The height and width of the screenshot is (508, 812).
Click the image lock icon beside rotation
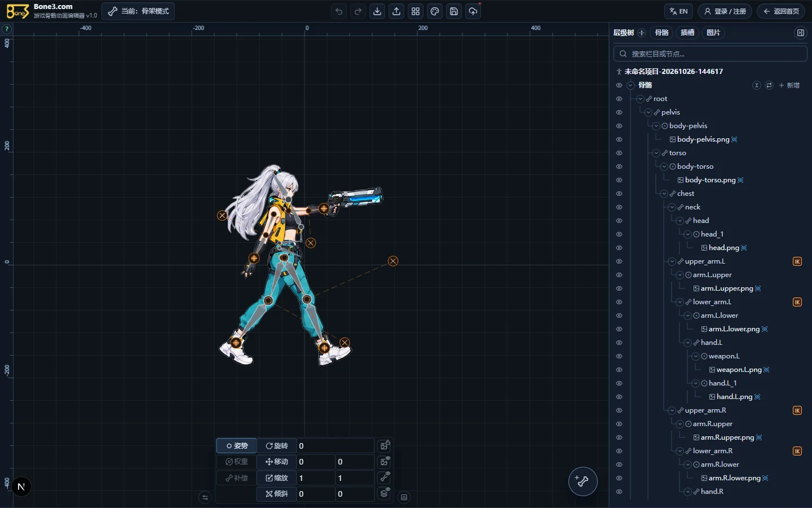[385, 445]
